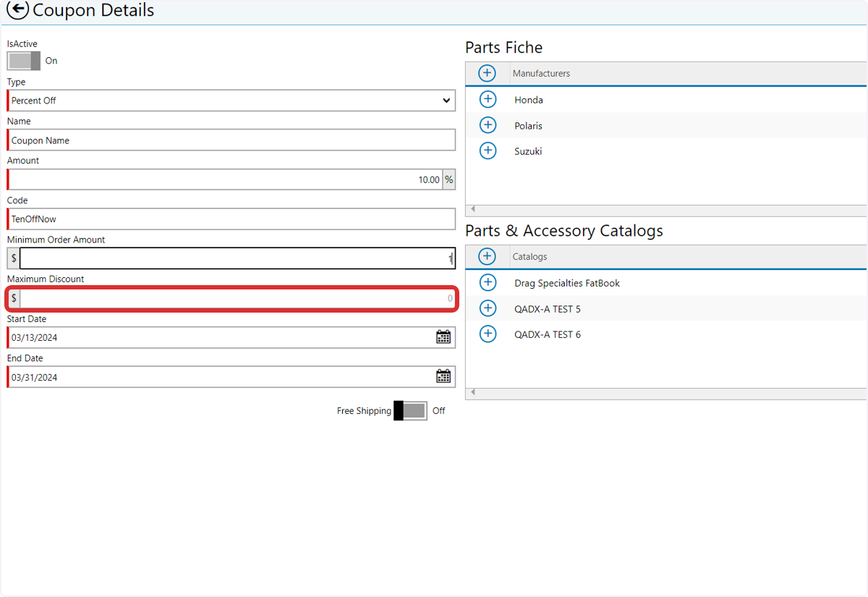
Task: Focus the Minimum Order Amount field
Action: pyautogui.click(x=238, y=258)
